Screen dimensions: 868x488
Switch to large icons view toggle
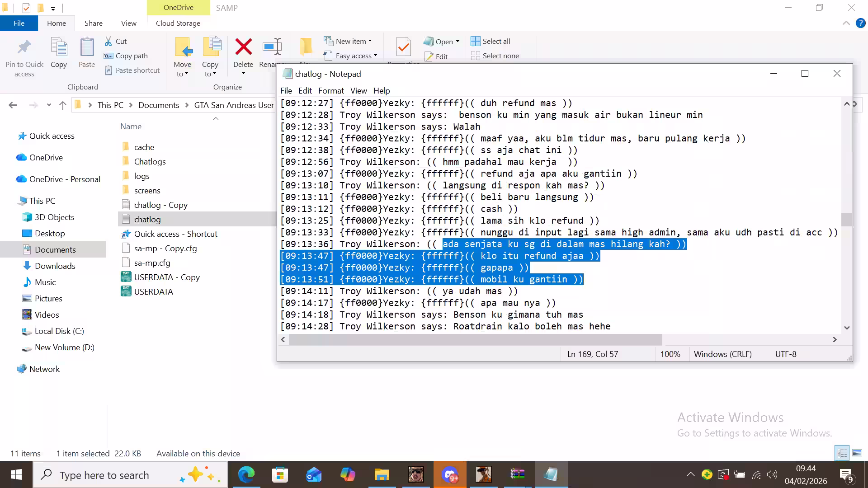[x=857, y=453]
